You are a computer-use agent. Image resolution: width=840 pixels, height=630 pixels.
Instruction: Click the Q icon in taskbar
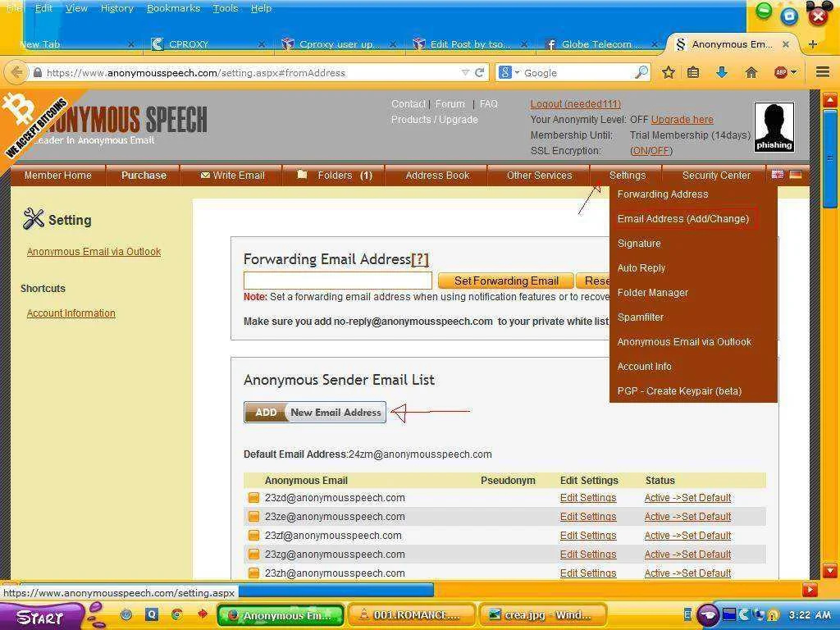click(152, 614)
